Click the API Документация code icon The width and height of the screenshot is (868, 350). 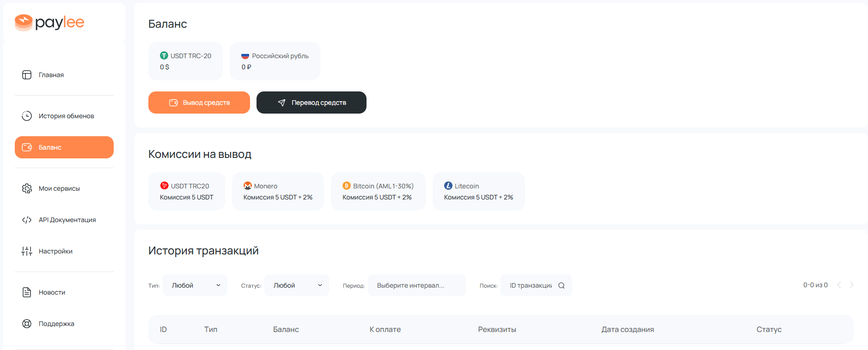tap(27, 220)
